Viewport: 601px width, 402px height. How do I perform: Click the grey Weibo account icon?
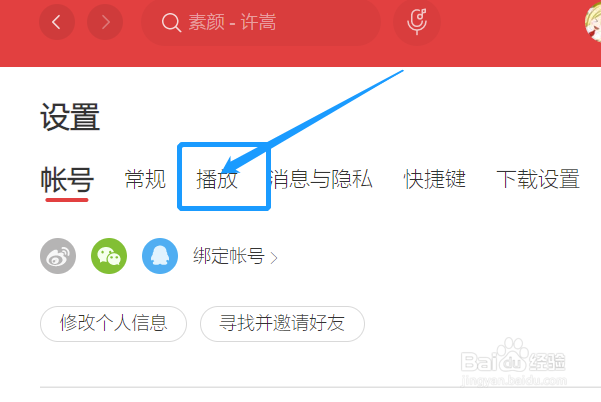(58, 256)
